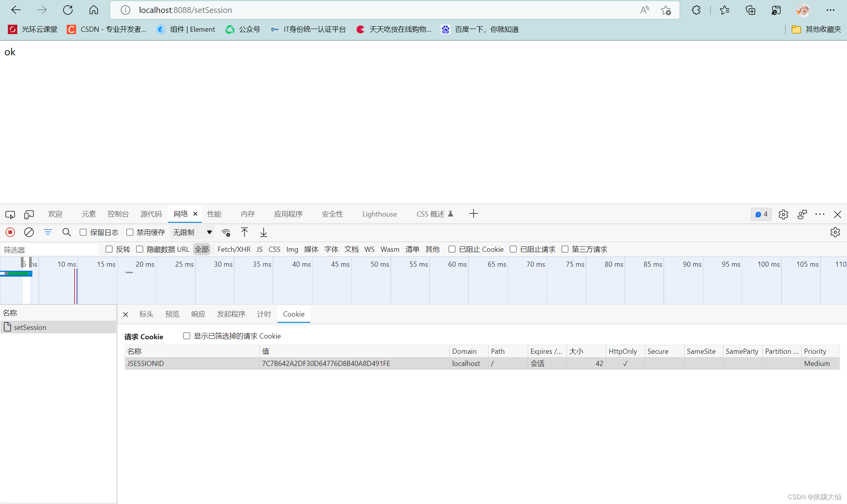The height and width of the screenshot is (504, 847).
Task: Open the 标头 details tab
Action: [x=146, y=314]
